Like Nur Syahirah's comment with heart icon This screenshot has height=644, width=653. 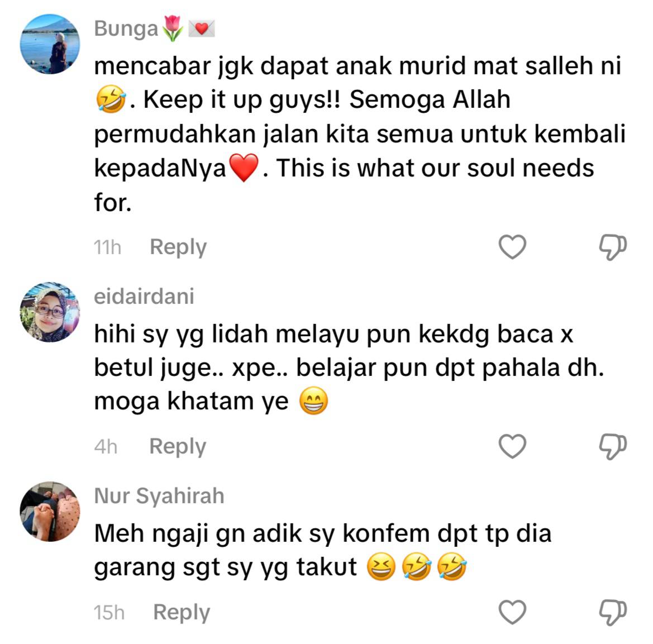point(512,612)
